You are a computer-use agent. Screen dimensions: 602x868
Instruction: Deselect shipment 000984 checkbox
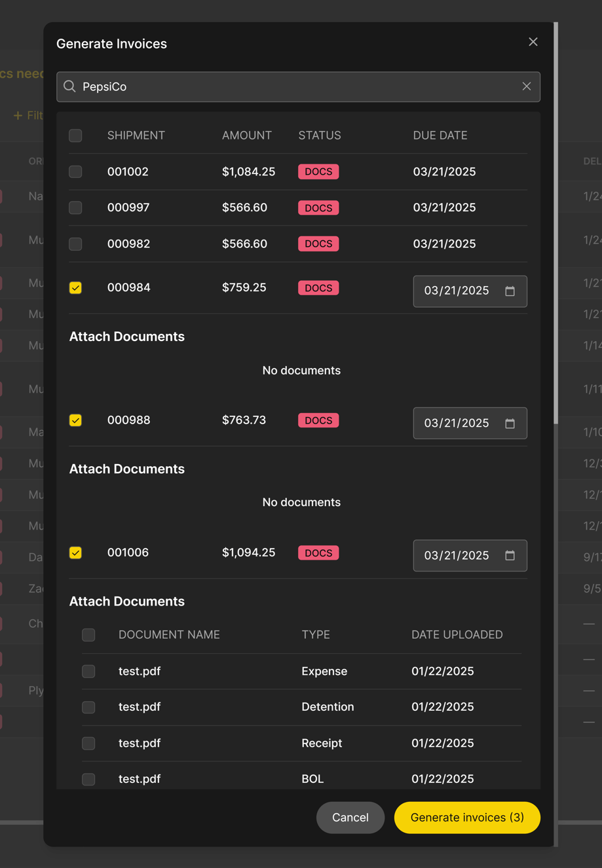[75, 287]
